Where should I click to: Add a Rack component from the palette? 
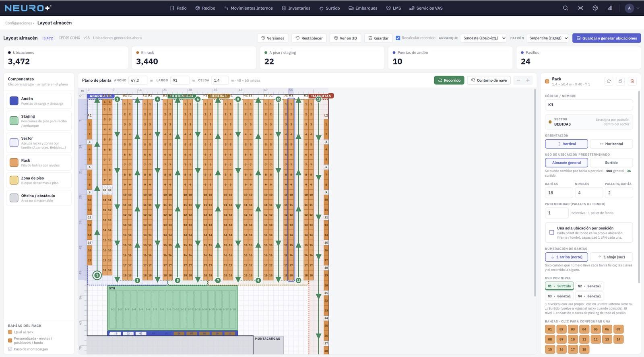tap(39, 163)
